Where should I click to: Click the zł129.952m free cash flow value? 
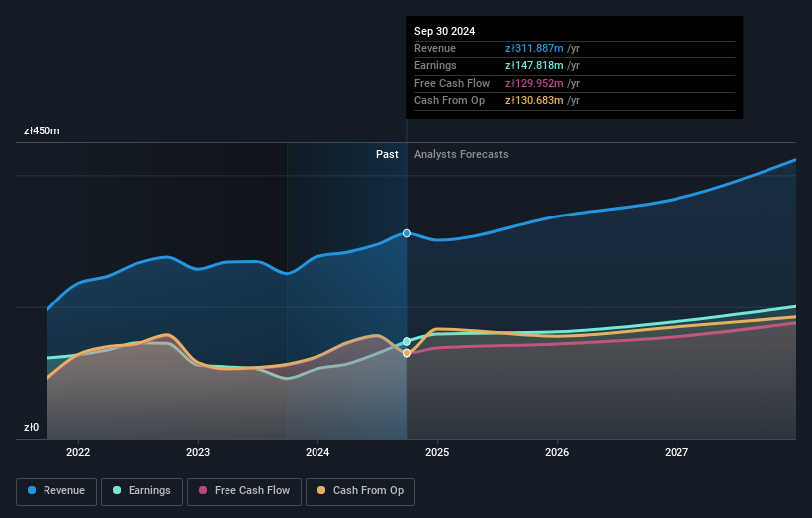[x=534, y=83]
